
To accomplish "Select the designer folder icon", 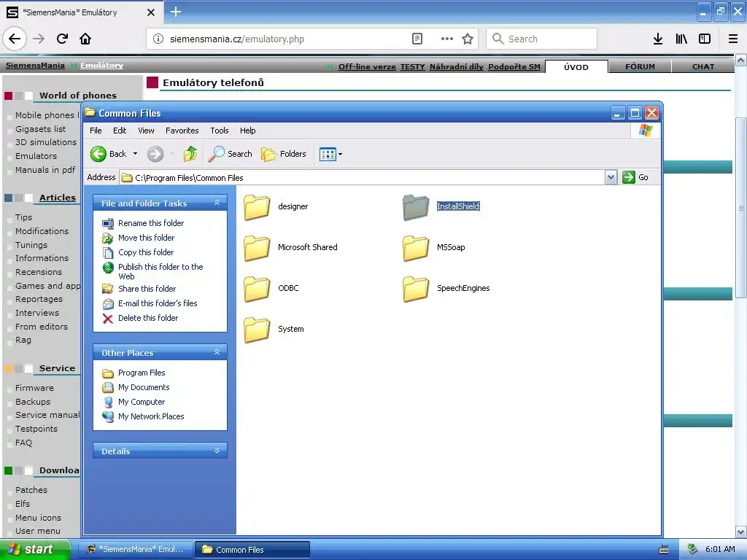I will [x=257, y=207].
